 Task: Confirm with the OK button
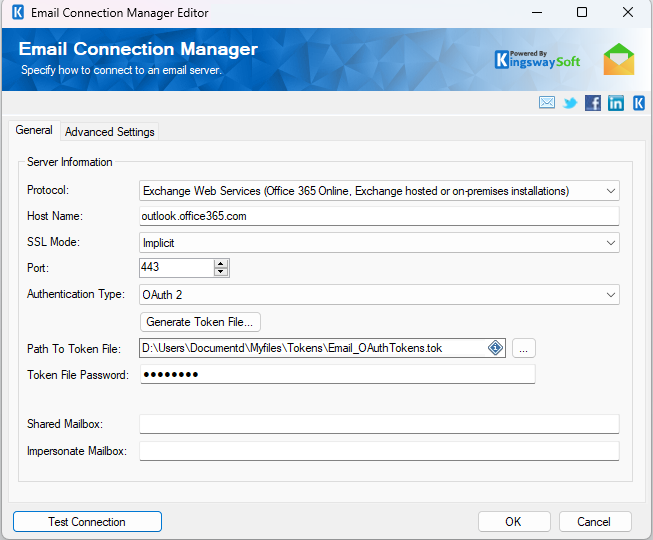[x=514, y=522]
